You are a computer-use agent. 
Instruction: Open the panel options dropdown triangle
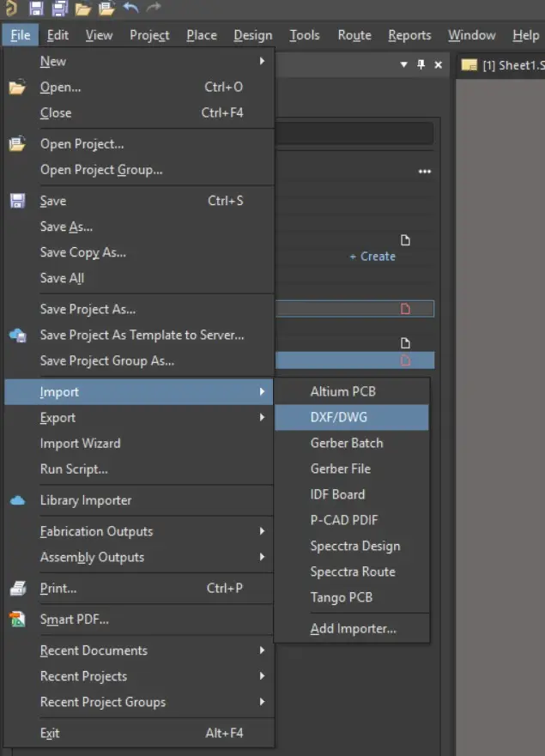[404, 65]
